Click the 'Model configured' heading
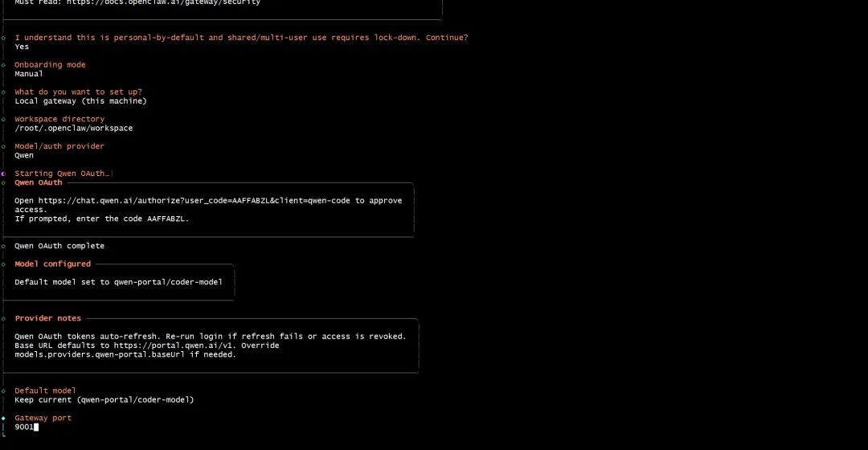The height and width of the screenshot is (450, 868). tap(52, 264)
